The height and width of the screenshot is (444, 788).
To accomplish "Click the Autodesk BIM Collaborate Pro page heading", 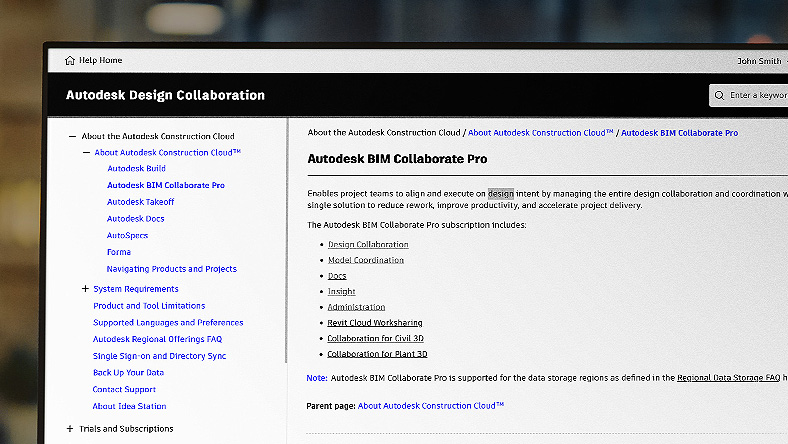I will (397, 159).
